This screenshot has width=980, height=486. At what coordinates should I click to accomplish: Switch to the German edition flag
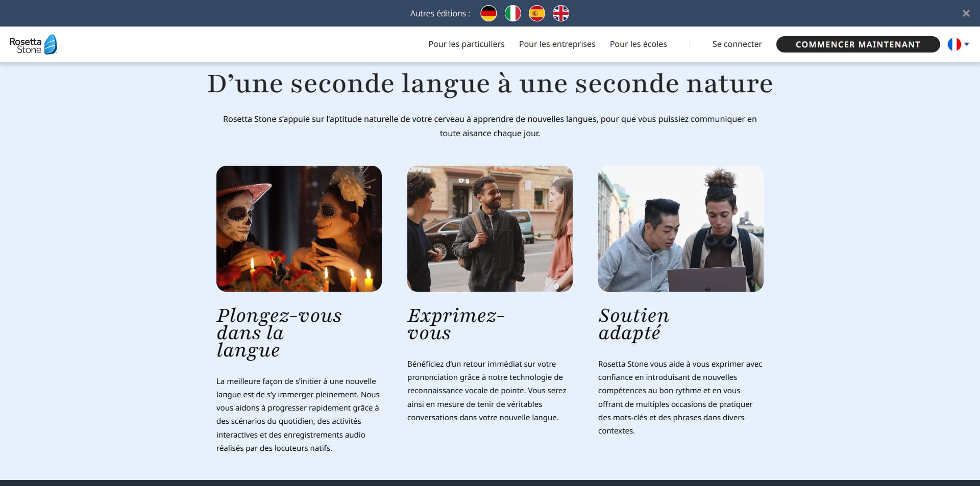coord(488,13)
